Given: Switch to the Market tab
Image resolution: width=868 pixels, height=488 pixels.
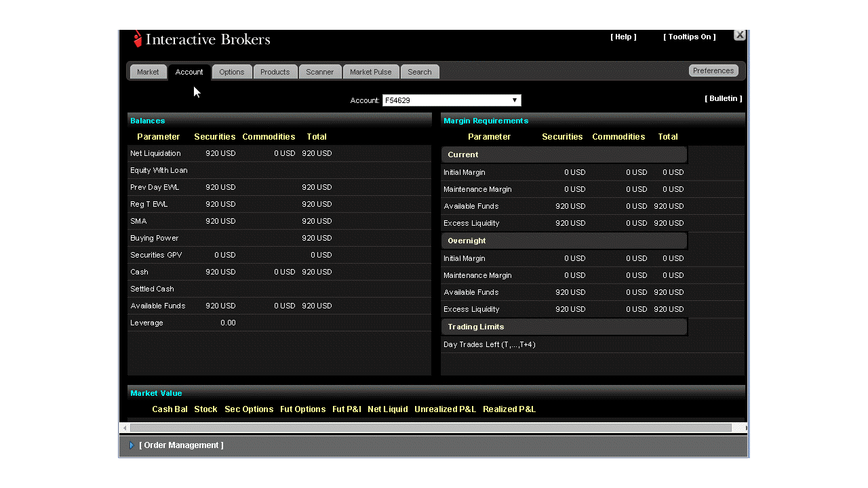Looking at the screenshot, I should (x=148, y=72).
